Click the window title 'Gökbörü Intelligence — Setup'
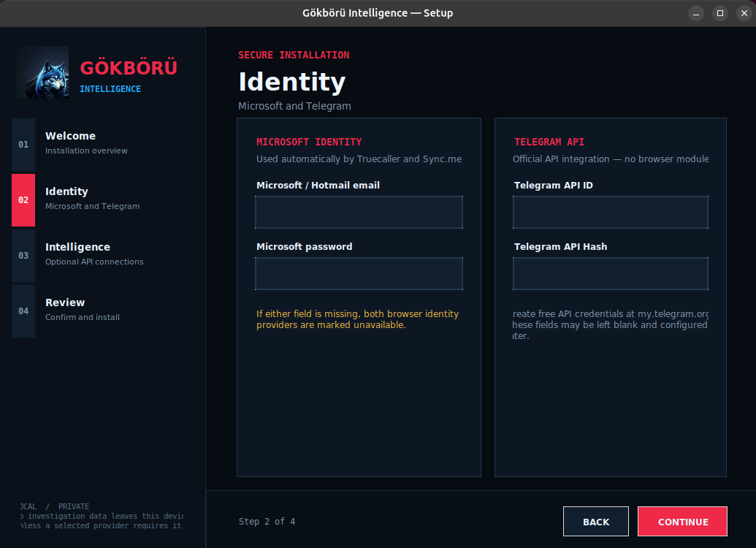 click(378, 13)
